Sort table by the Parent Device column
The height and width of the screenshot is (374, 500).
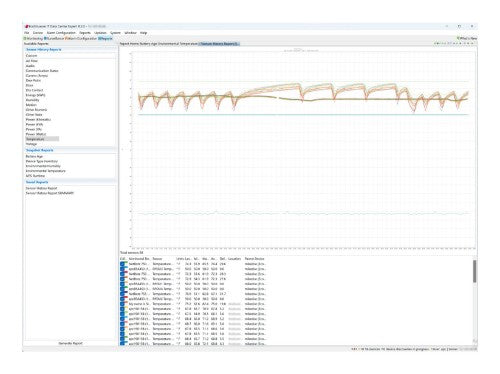tap(254, 259)
